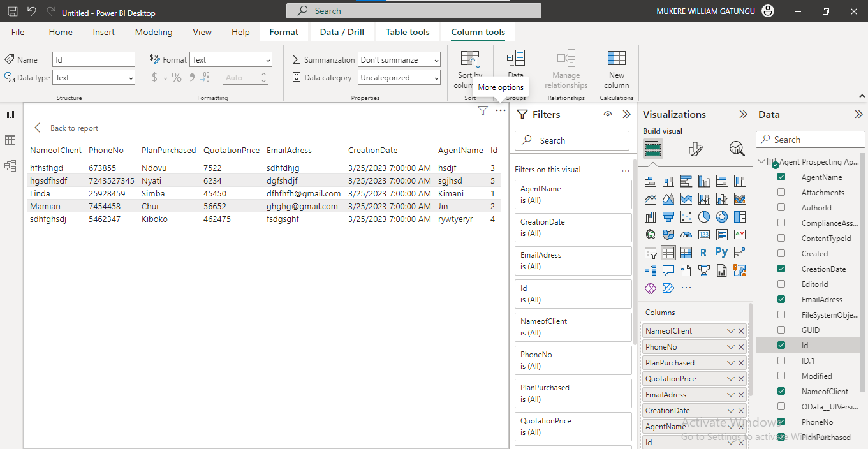Click the Save icon in title bar
The width and height of the screenshot is (868, 449).
(x=12, y=11)
